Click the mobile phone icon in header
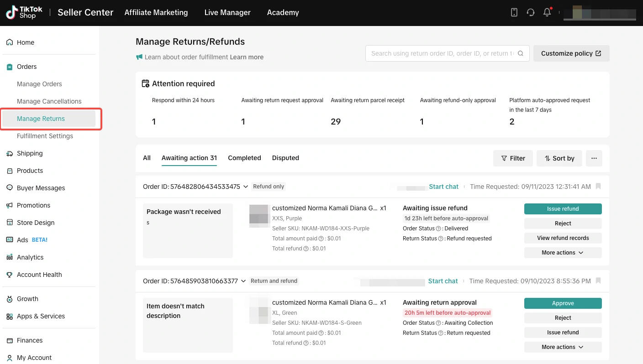Image resolution: width=643 pixels, height=364 pixels. [514, 13]
